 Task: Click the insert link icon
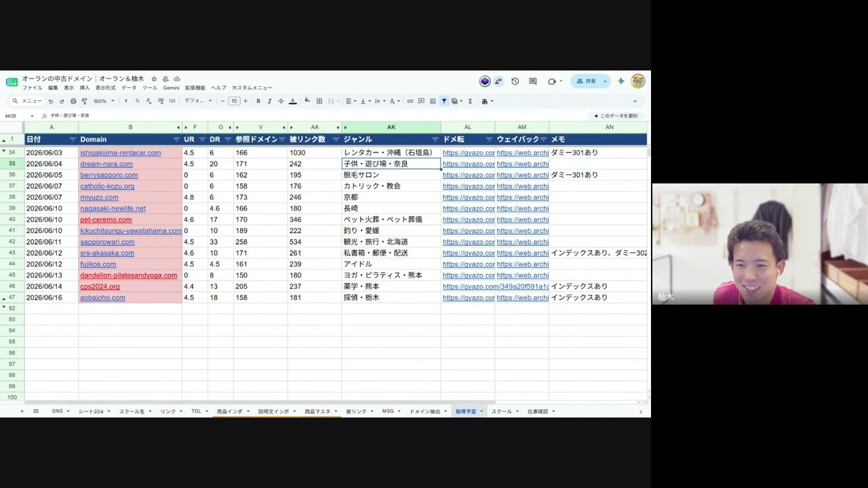(410, 101)
